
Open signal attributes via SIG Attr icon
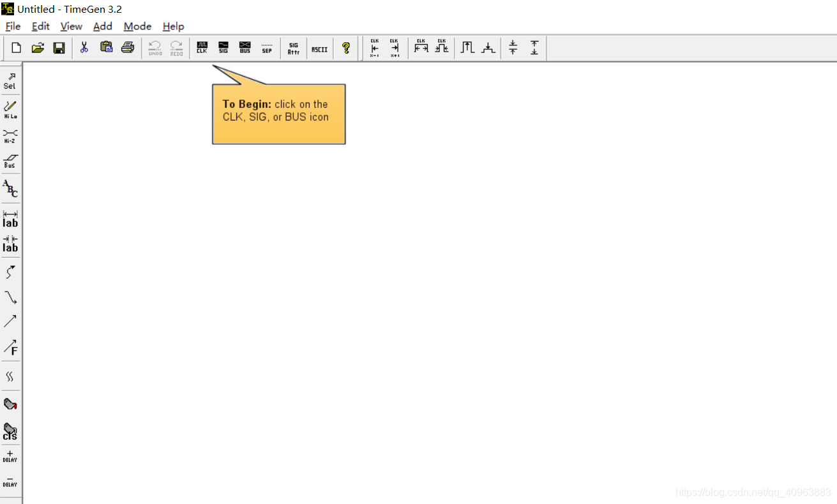tap(293, 48)
